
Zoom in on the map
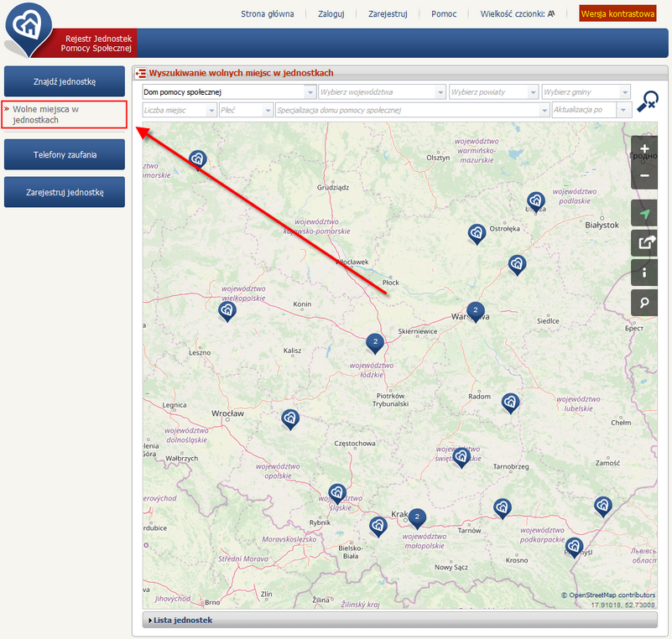(x=643, y=149)
